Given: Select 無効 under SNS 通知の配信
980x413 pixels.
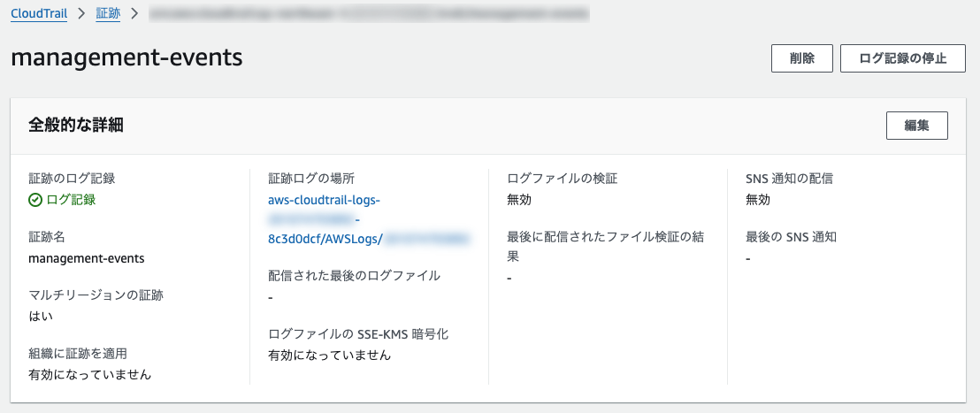Looking at the screenshot, I should [758, 200].
